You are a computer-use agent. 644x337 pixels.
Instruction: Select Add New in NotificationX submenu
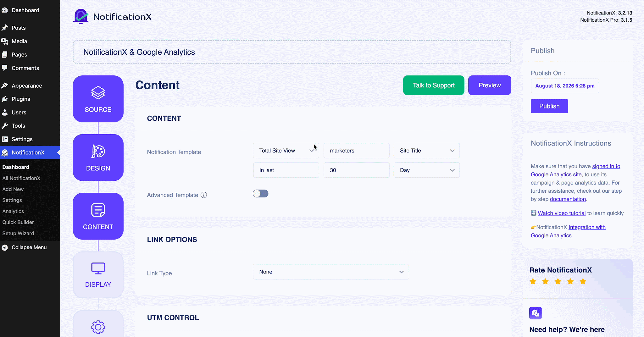pos(13,189)
